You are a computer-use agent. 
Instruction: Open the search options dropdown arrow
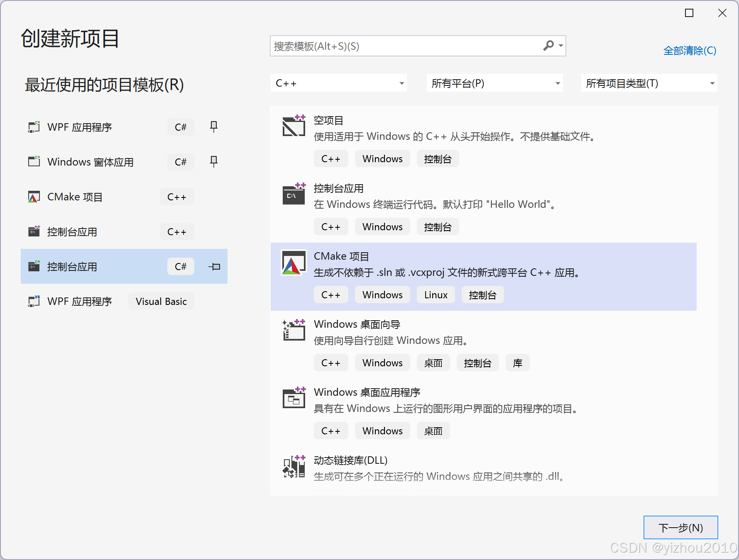[x=560, y=46]
